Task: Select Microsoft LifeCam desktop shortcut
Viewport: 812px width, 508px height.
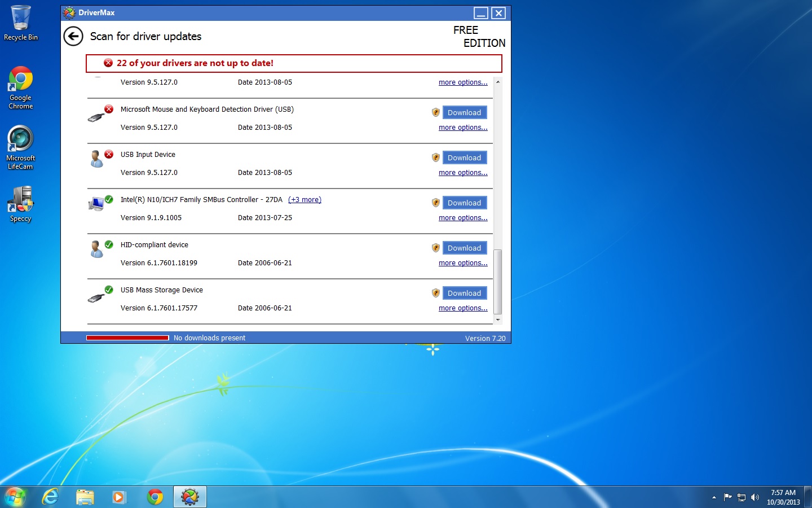Action: click(x=21, y=148)
